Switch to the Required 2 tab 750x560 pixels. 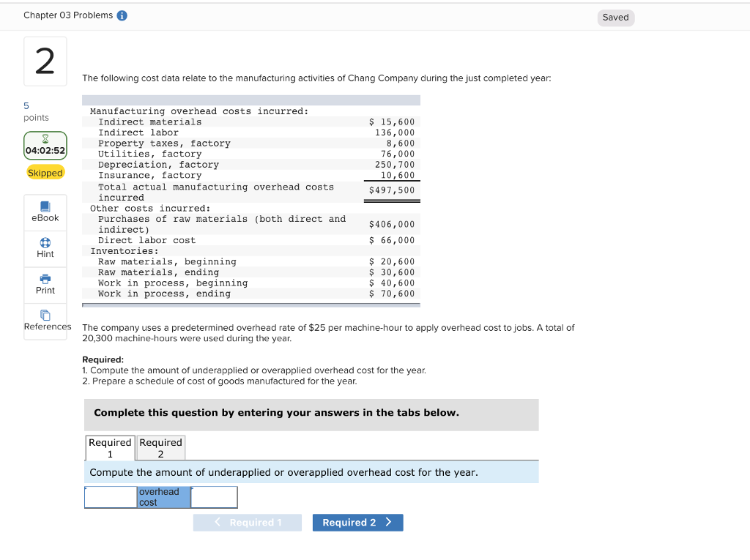click(160, 447)
